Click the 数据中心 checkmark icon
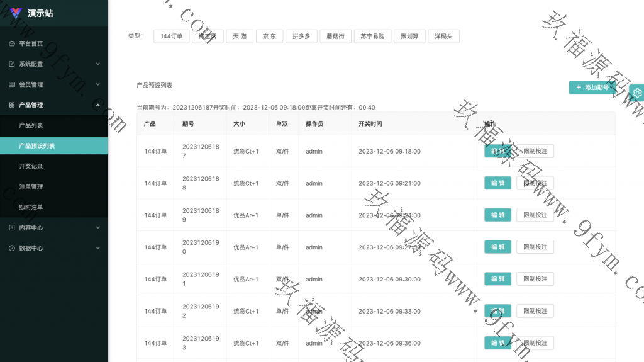Image resolution: width=644 pixels, height=362 pixels. click(x=12, y=248)
